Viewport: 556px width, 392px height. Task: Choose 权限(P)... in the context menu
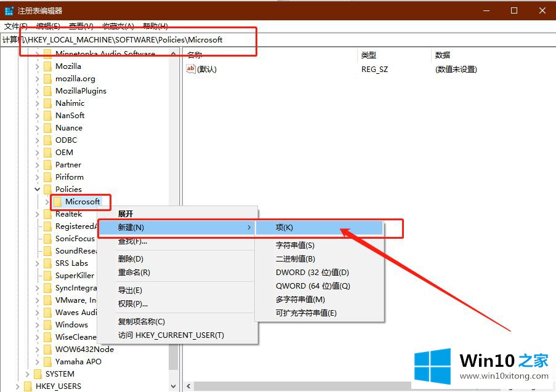[176, 304]
